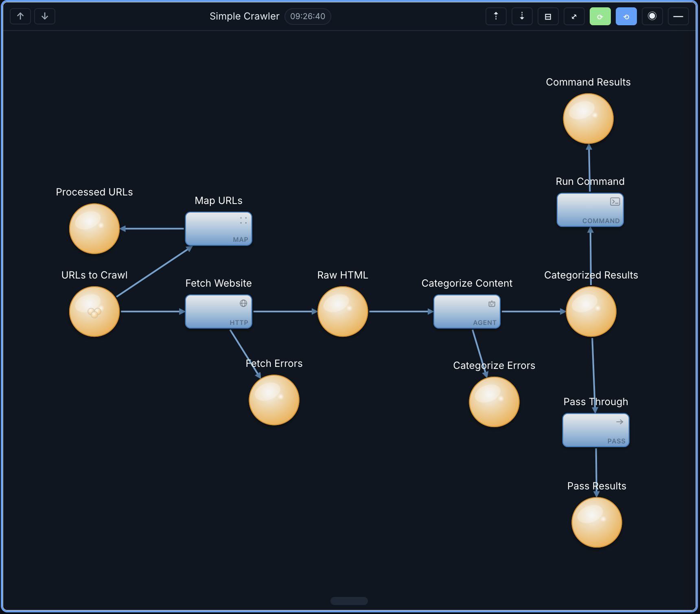Click the globe icon on Fetch Website node
This screenshot has height=614, width=700.
(243, 303)
